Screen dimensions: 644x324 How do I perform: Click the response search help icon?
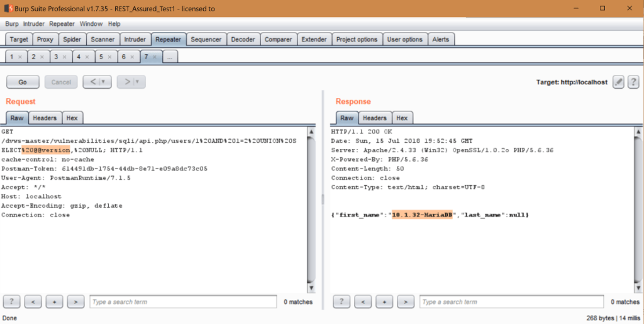click(x=341, y=302)
